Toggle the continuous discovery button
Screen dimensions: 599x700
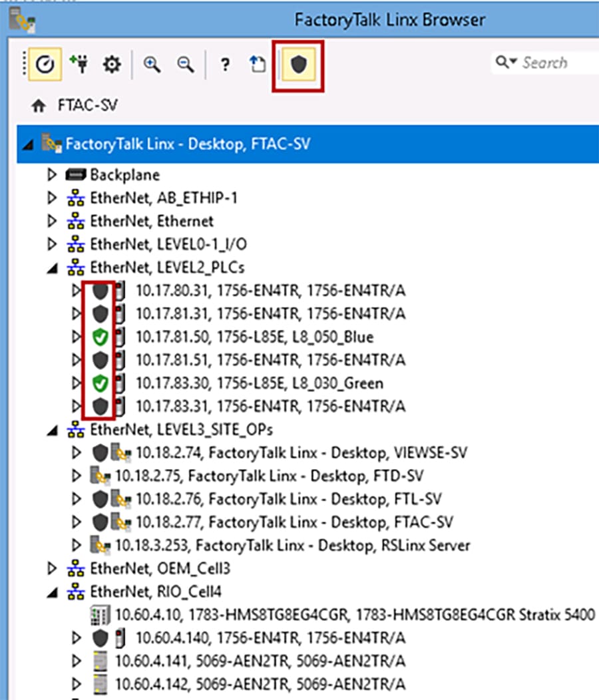point(45,65)
